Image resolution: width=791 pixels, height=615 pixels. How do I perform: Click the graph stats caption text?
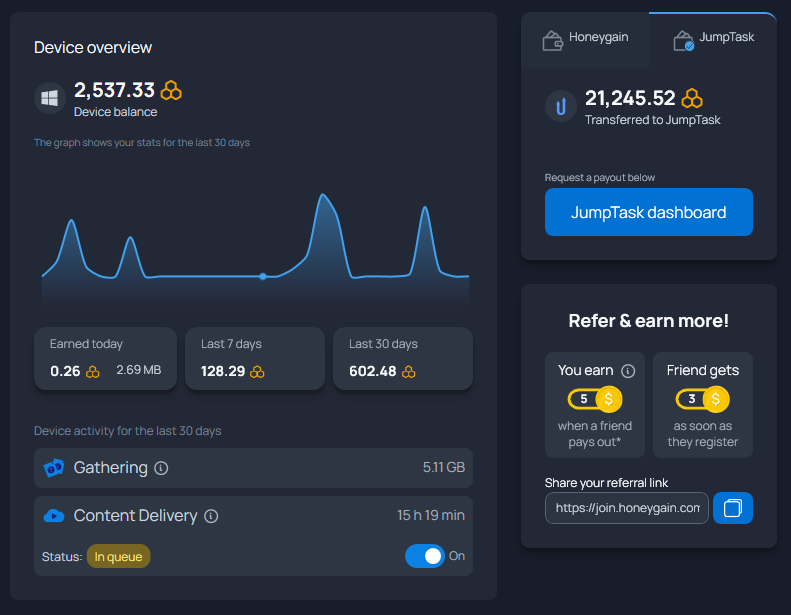click(142, 143)
